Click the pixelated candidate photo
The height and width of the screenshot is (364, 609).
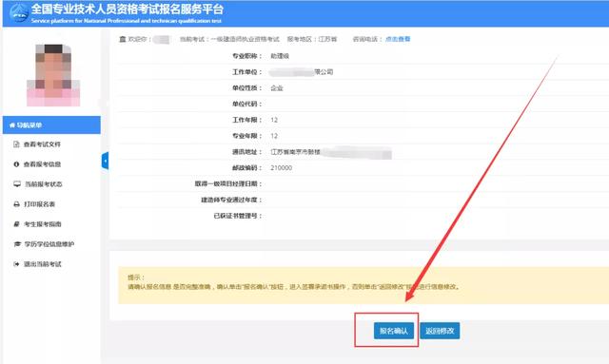click(x=53, y=75)
